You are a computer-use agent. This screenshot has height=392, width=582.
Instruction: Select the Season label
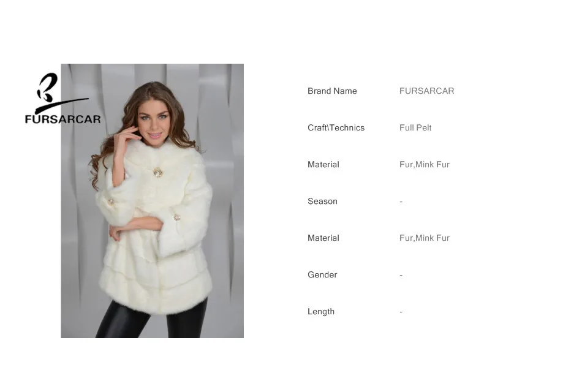tap(322, 201)
